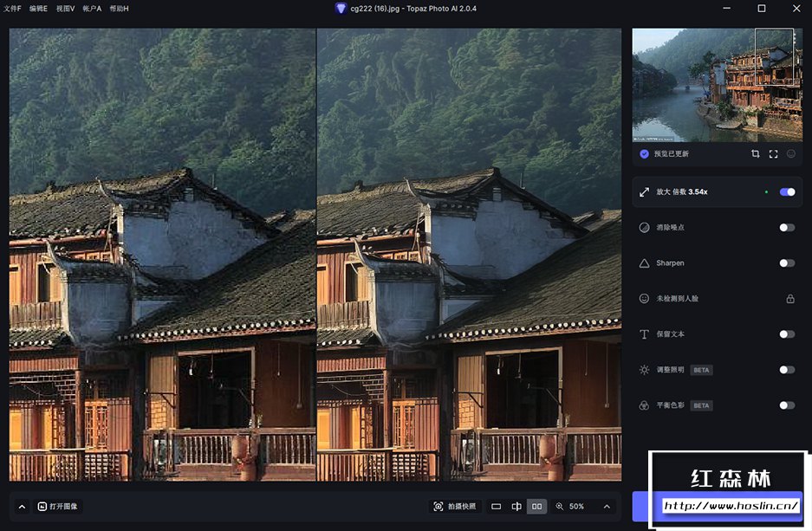Open the 视图V menu

pyautogui.click(x=65, y=9)
